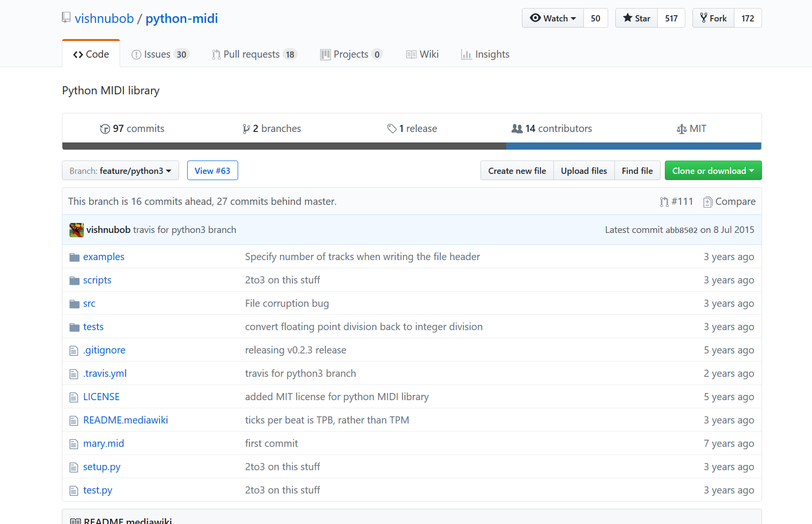Viewport: 812px width, 524px height.
Task: Click Upload files button
Action: pos(584,171)
